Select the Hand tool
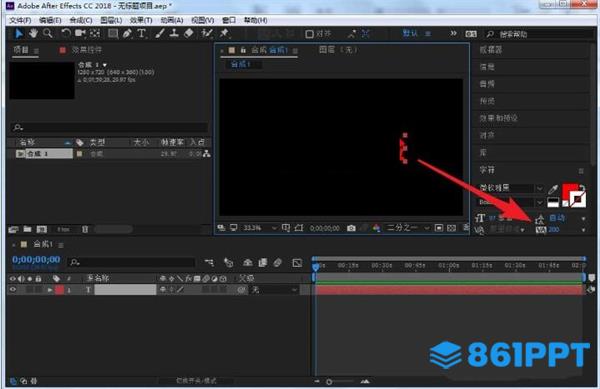600x389 pixels. tap(33, 34)
